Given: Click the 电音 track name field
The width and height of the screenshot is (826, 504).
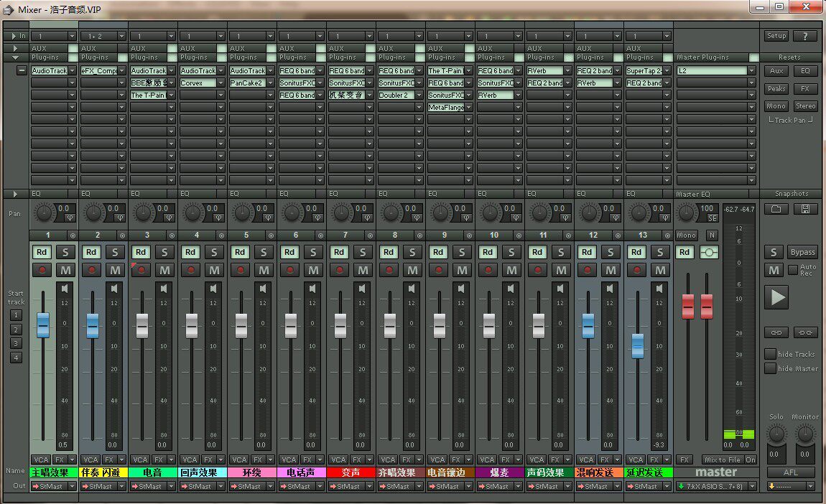Looking at the screenshot, I should pyautogui.click(x=153, y=472).
